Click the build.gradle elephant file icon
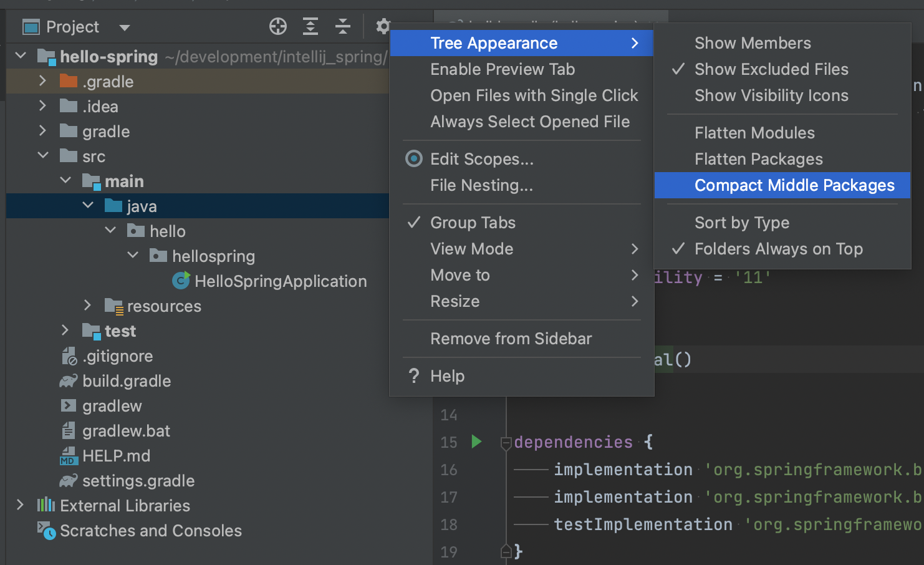924x565 pixels. pos(69,381)
